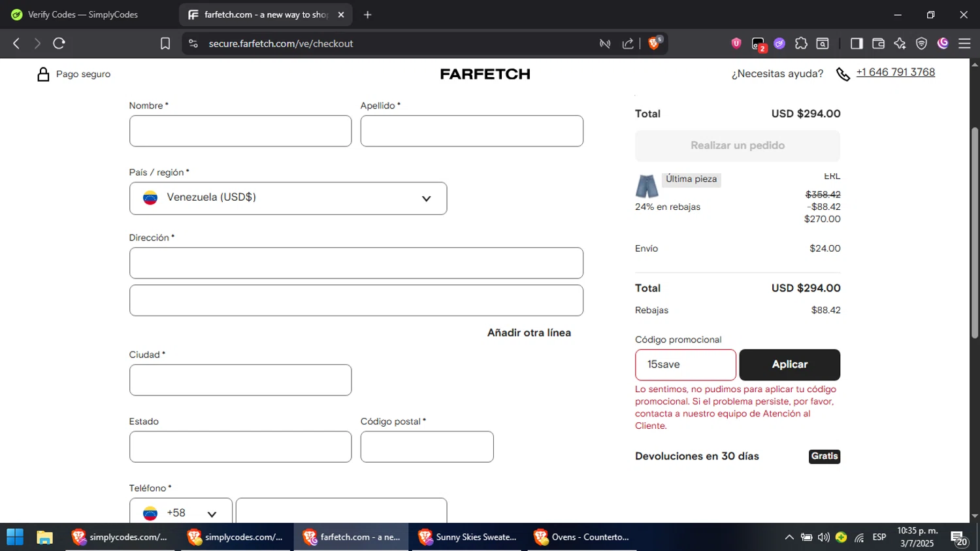Click the promo code field with 15save

(x=685, y=365)
